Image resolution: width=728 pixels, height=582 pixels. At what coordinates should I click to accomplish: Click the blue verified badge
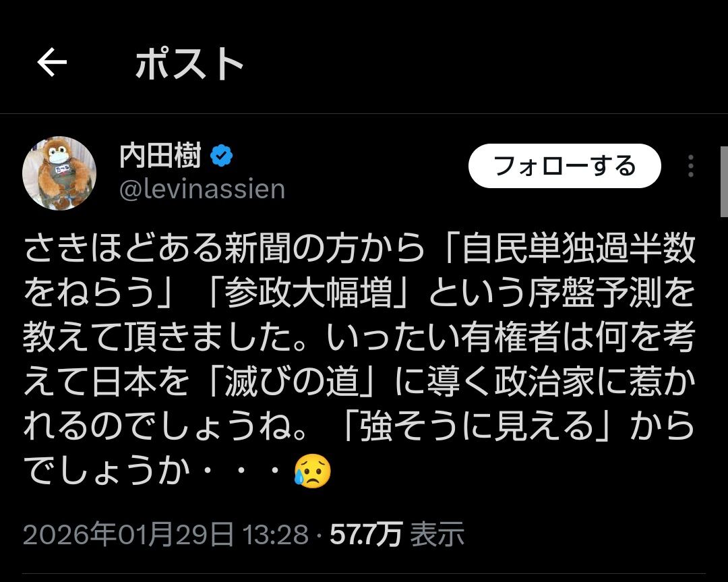222,156
